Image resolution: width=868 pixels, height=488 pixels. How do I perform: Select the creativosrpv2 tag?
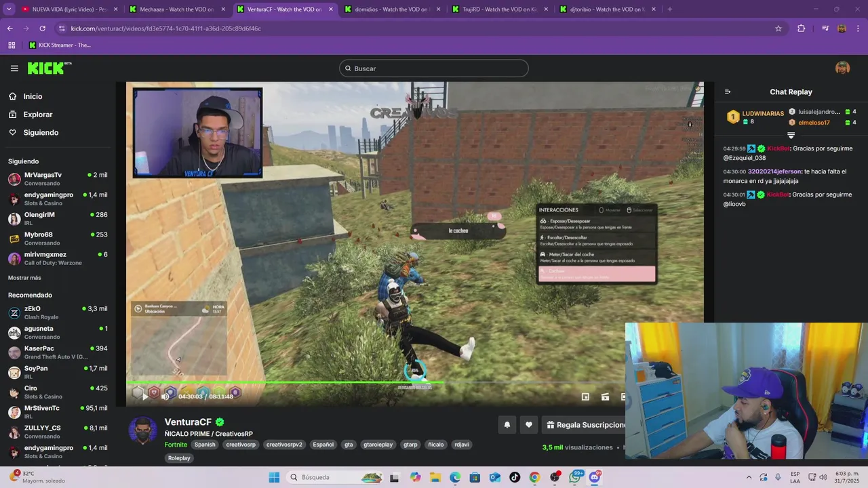tap(284, 445)
